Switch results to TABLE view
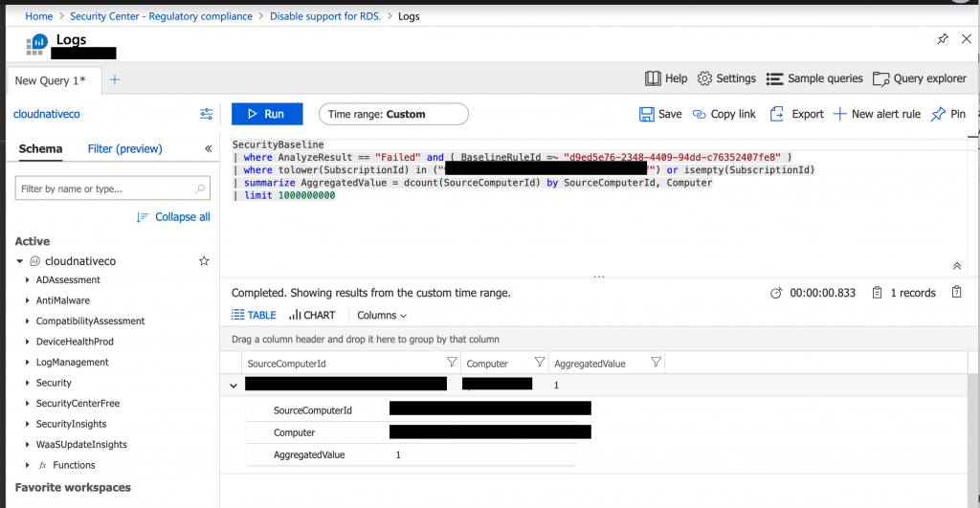This screenshot has height=508, width=980. [254, 315]
